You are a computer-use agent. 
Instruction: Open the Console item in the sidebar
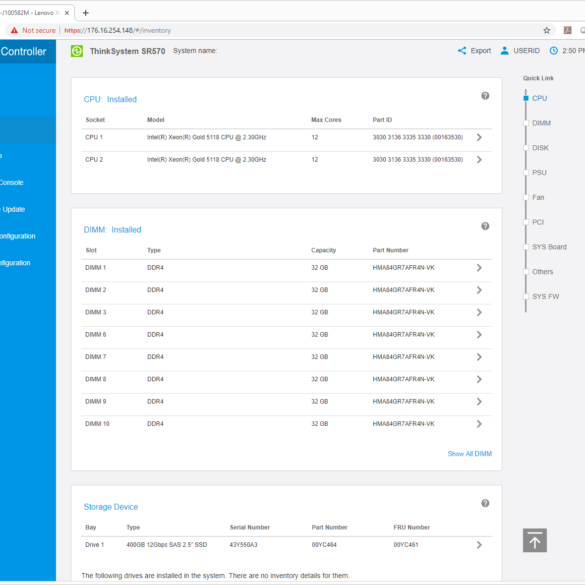pos(12,182)
